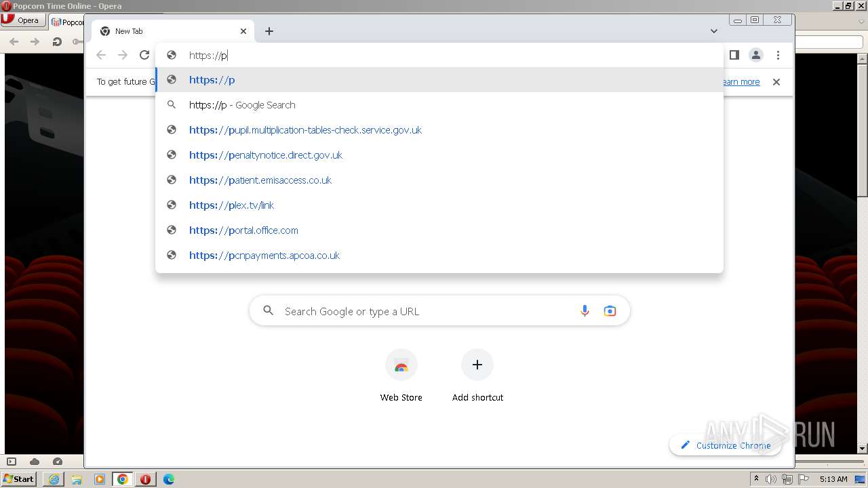Go back in Chrome
This screenshot has height=488, width=868.
[101, 55]
